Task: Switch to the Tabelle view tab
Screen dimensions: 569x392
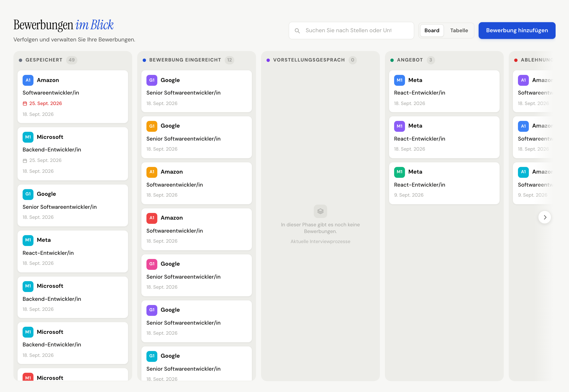Action: [x=459, y=31]
